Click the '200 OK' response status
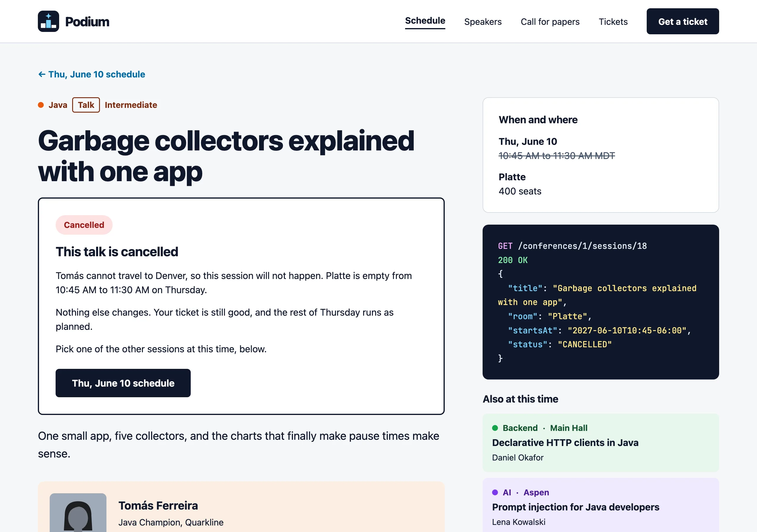757x532 pixels. tap(512, 260)
